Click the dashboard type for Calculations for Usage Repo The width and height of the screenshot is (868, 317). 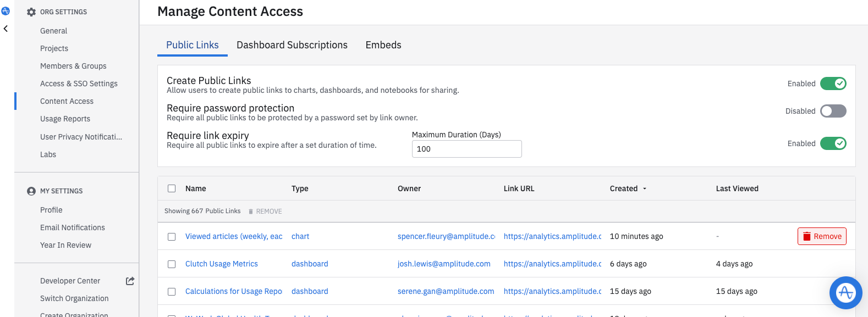pos(310,291)
